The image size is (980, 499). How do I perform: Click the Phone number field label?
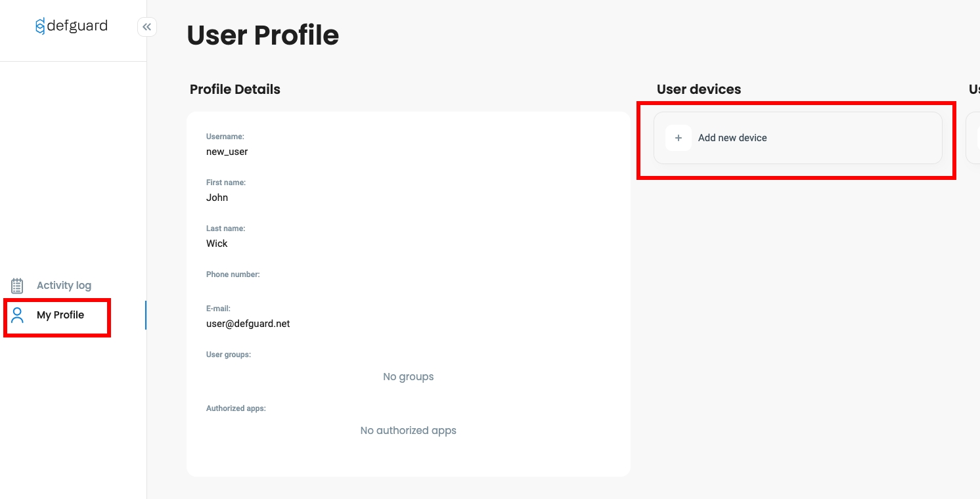click(x=233, y=274)
